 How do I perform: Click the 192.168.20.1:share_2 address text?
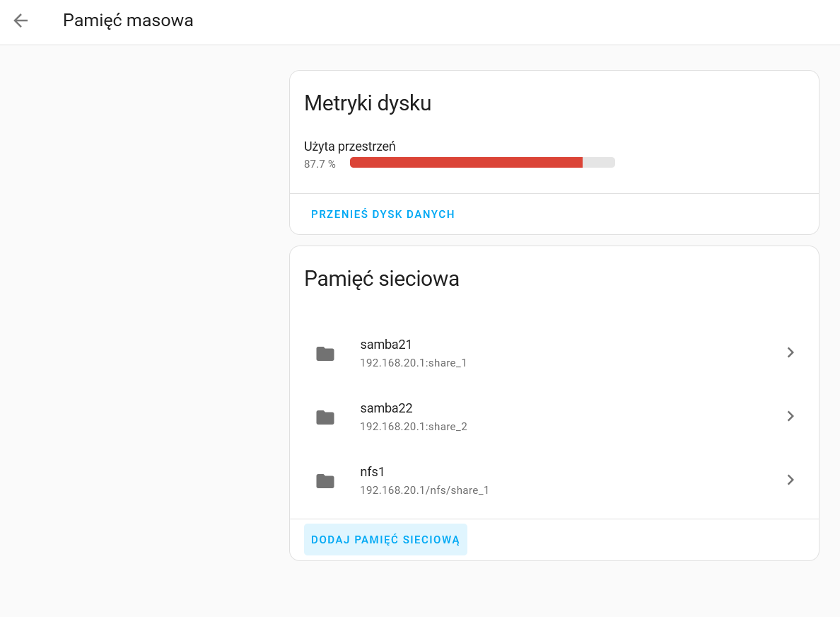[414, 427]
